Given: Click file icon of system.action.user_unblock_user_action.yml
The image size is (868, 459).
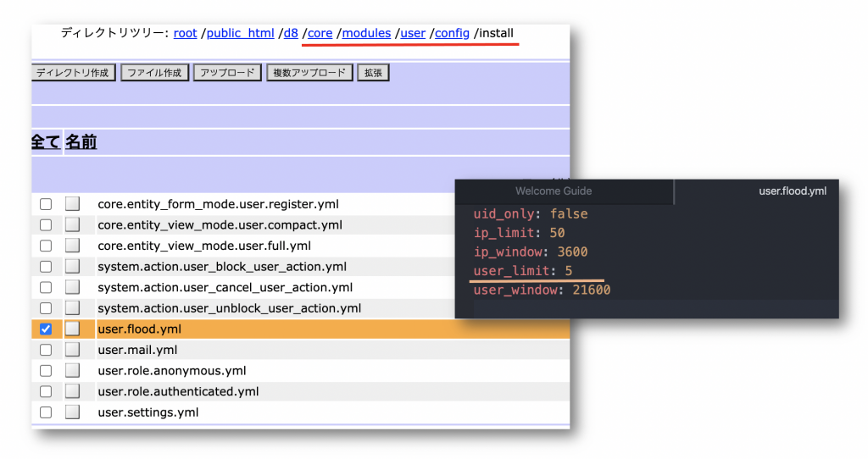Looking at the screenshot, I should click(73, 307).
